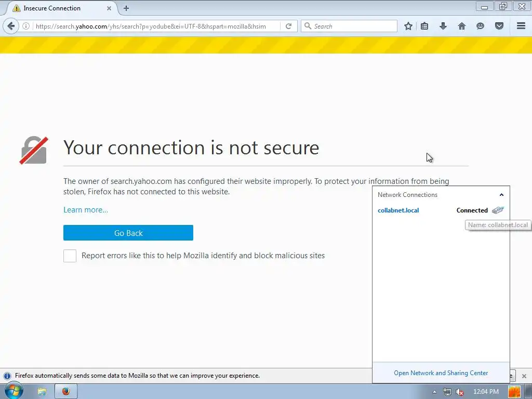Image resolution: width=532 pixels, height=399 pixels.
Task: Open a new tab with plus button
Action: point(126,8)
